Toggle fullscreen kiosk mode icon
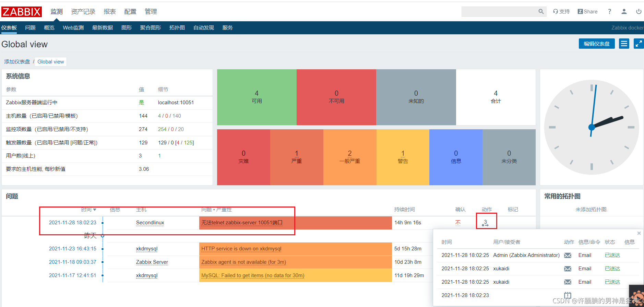 click(639, 44)
